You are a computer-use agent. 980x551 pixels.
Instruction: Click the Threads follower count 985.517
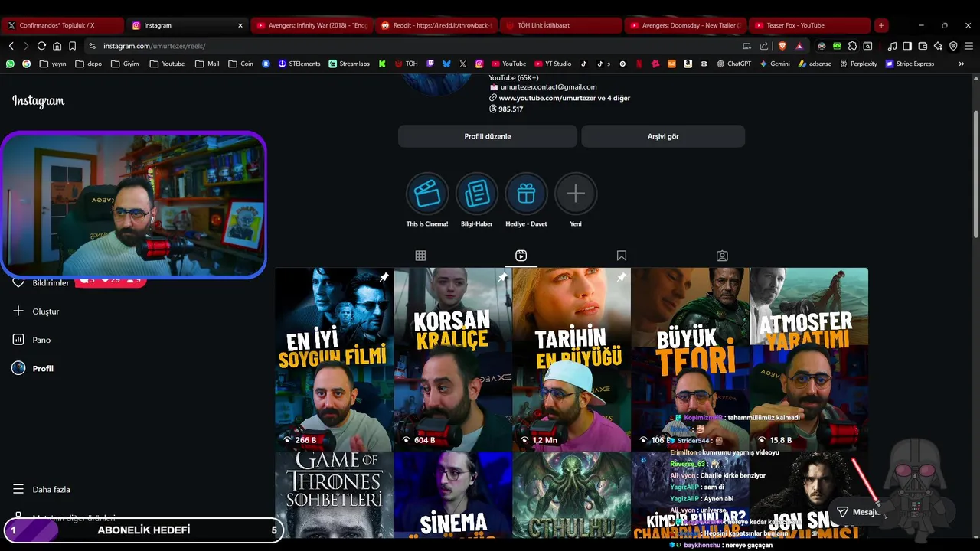point(505,109)
